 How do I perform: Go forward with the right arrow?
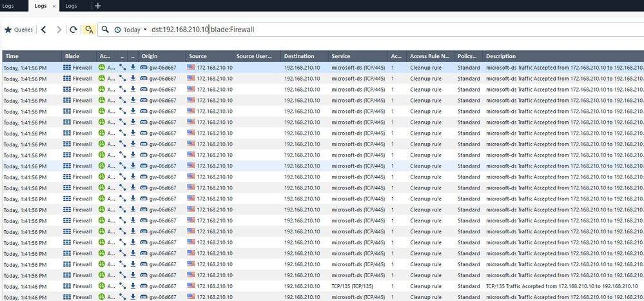pos(59,30)
